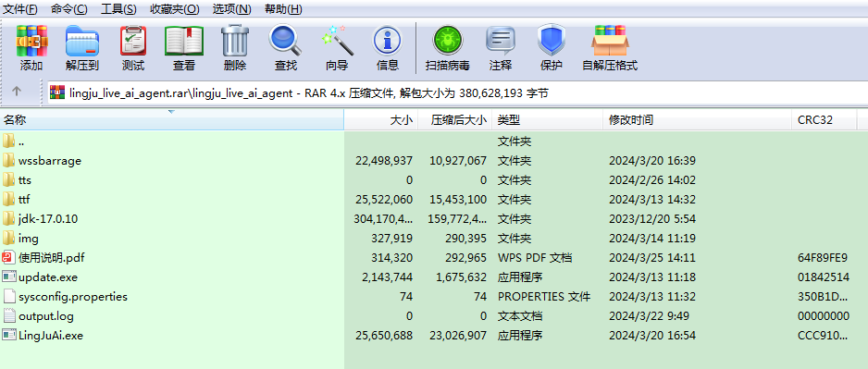
Task: Open the 选项(N) menu
Action: click(232, 9)
